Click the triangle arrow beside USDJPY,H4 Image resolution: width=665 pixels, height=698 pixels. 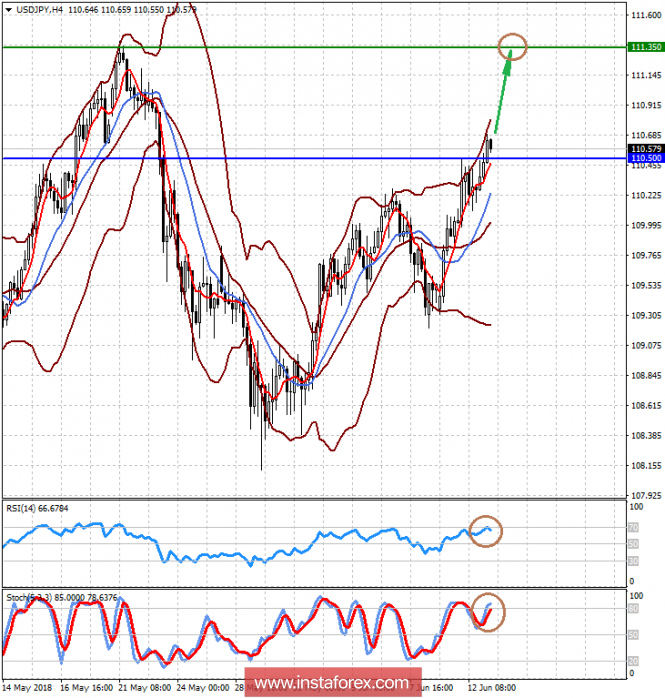7,9
